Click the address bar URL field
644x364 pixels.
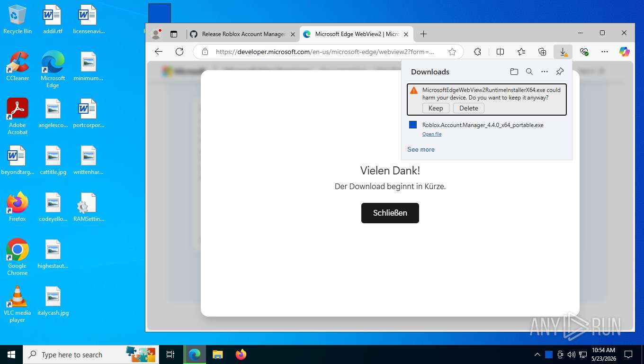(325, 52)
